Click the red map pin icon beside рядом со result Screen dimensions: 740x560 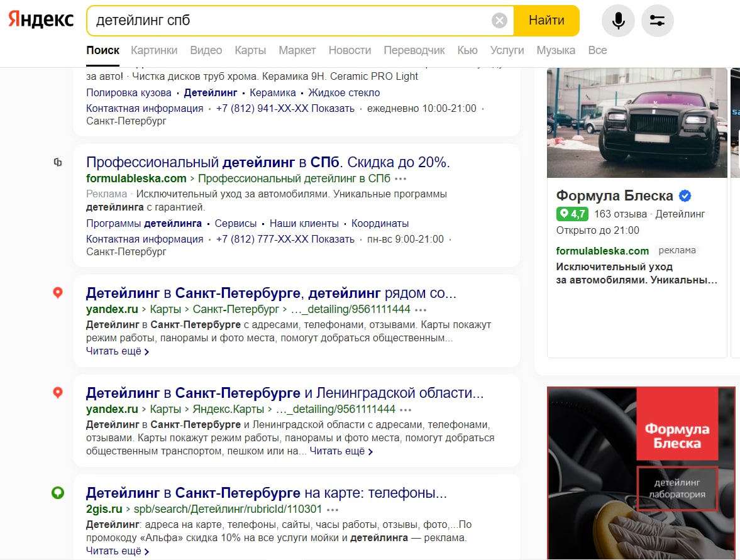(58, 292)
